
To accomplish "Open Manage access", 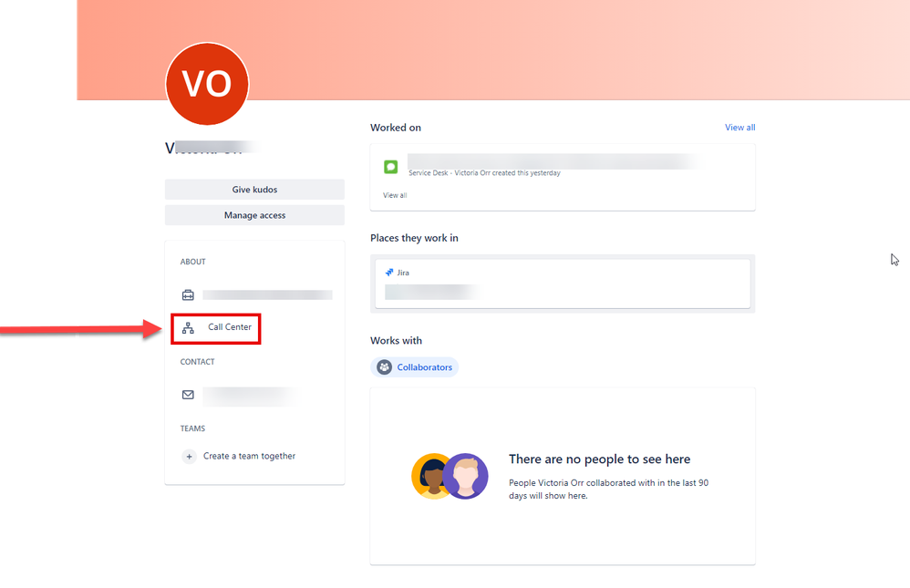I will click(x=254, y=215).
